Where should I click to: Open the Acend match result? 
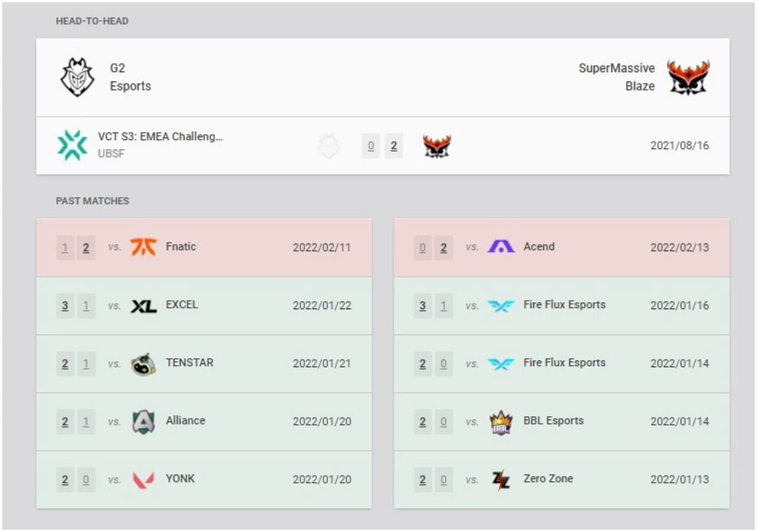[561, 248]
